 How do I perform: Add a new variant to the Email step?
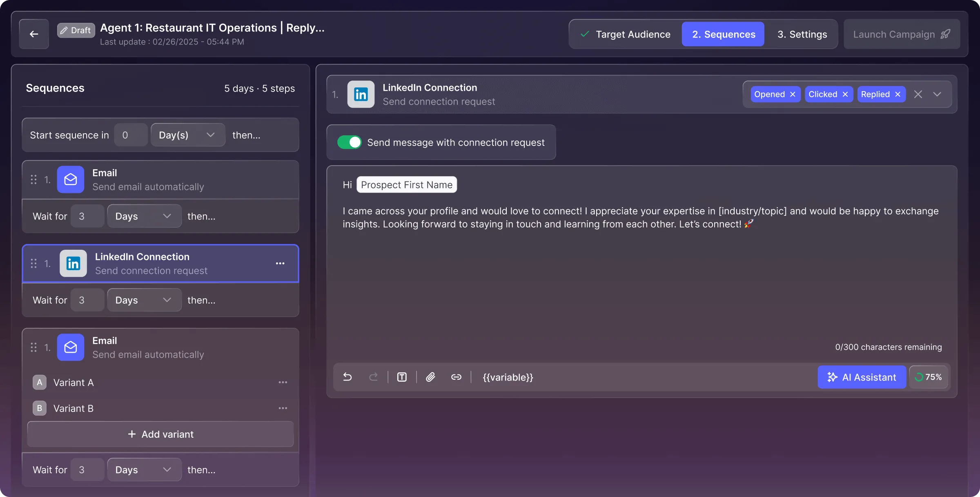[160, 434]
